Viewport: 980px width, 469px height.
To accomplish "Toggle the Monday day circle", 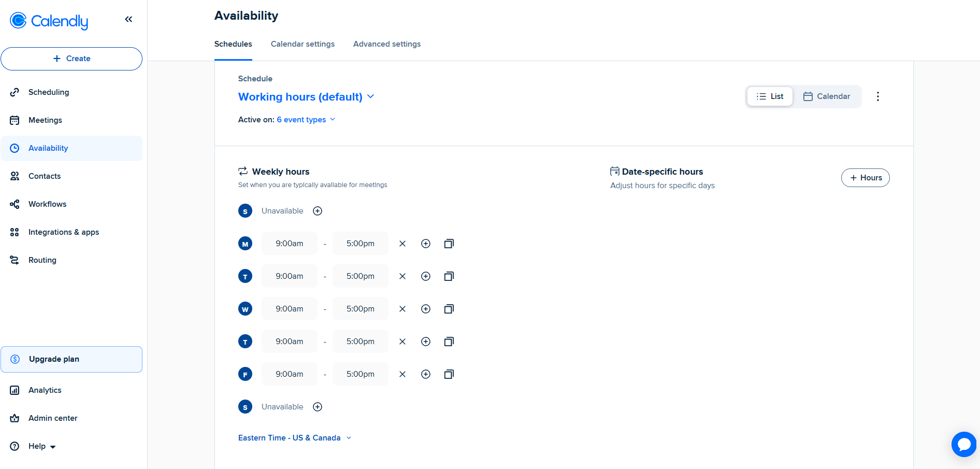I will [x=245, y=244].
